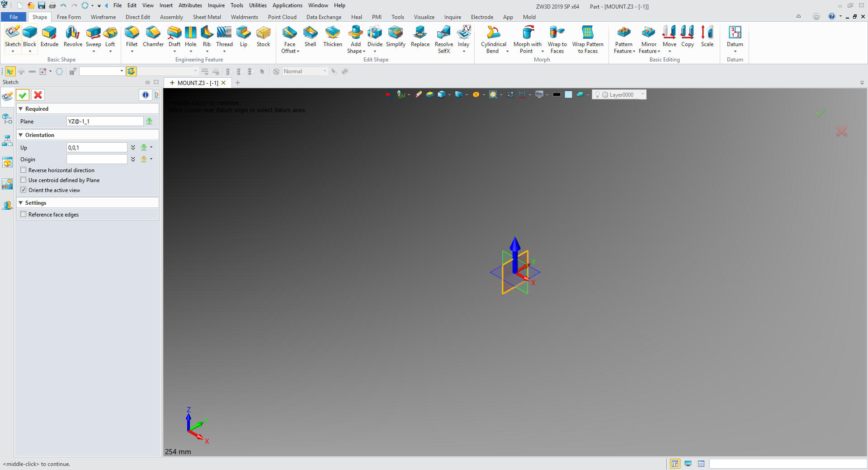
Task: Choose the Copy tool
Action: coord(688,36)
